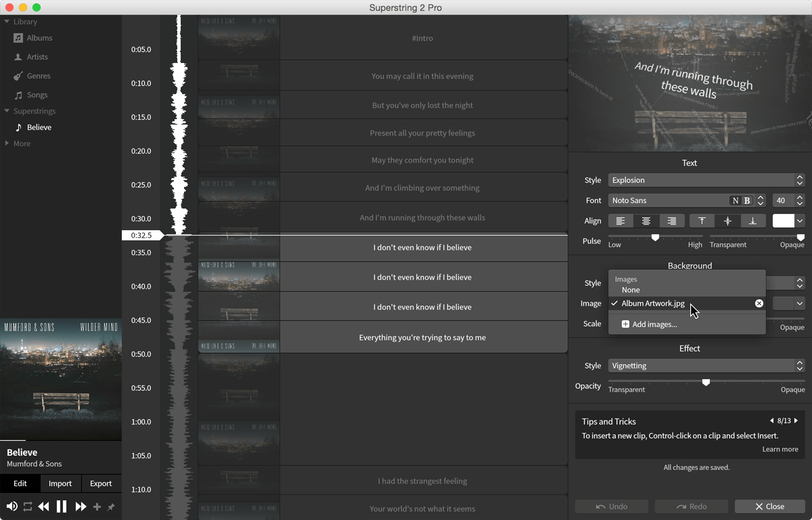This screenshot has height=520, width=812.
Task: Align text to vertical middle
Action: [727, 221]
